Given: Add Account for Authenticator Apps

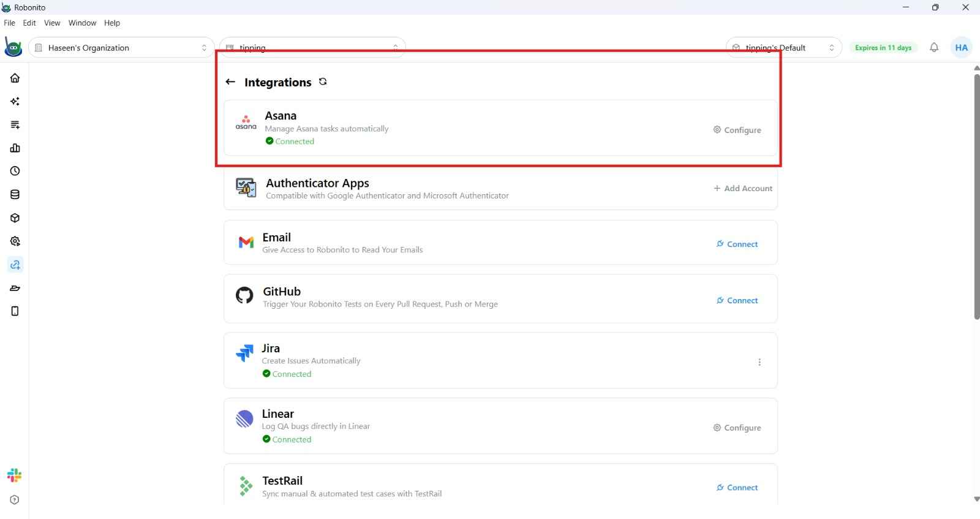Looking at the screenshot, I should [x=743, y=188].
